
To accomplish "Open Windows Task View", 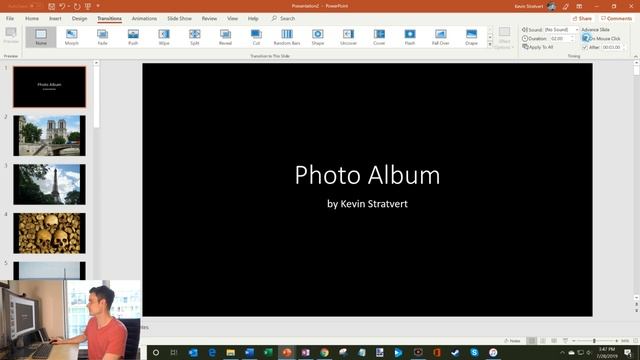I will point(174,352).
